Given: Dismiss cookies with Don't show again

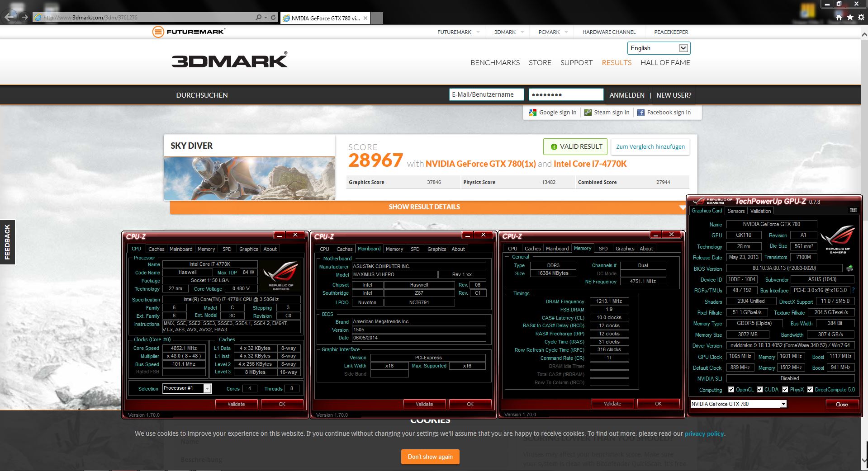Looking at the screenshot, I should click(430, 457).
